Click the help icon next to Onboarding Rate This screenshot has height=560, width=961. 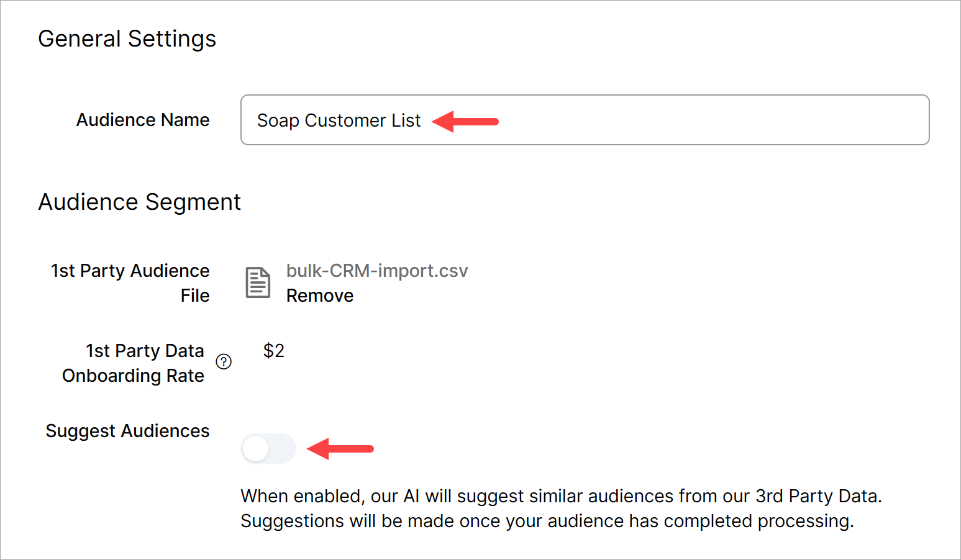[224, 362]
